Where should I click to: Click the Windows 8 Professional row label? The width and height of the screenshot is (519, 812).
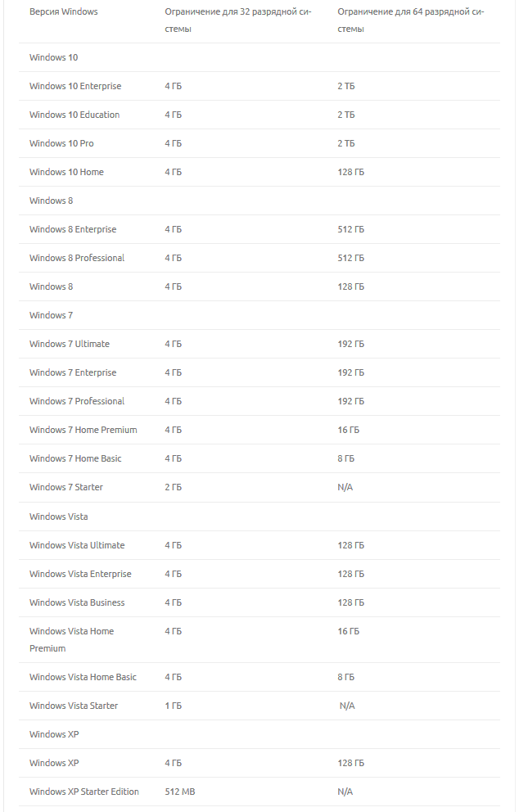click(x=77, y=258)
